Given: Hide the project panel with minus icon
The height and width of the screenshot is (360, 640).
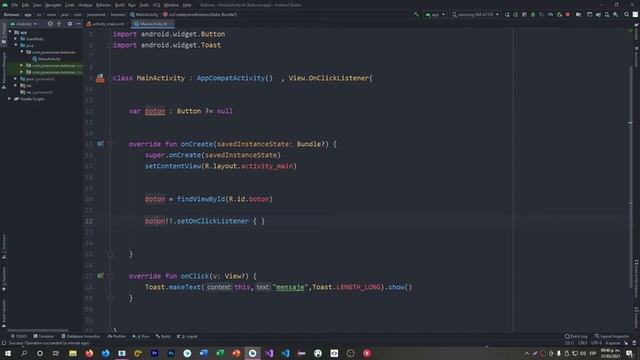Looking at the screenshot, I should (78, 24).
